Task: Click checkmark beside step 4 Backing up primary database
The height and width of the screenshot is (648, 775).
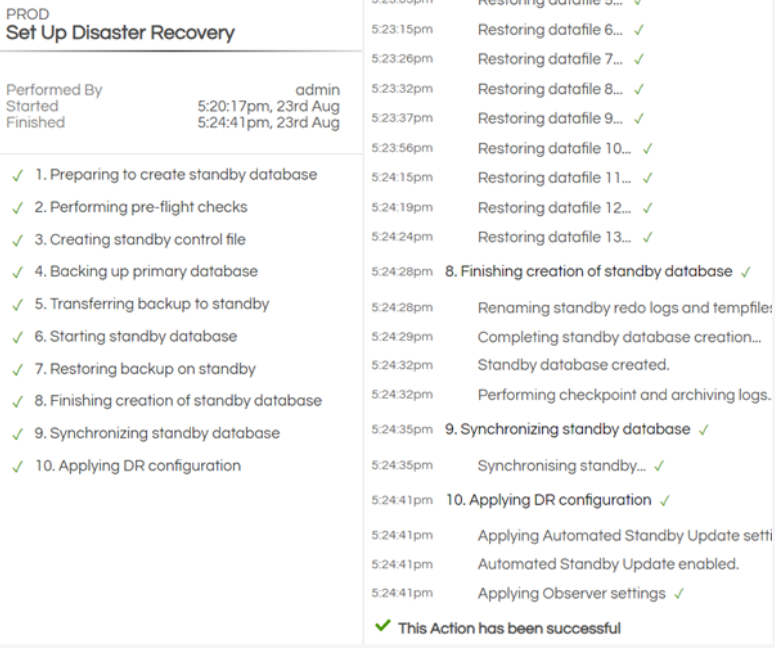Action: (x=18, y=272)
